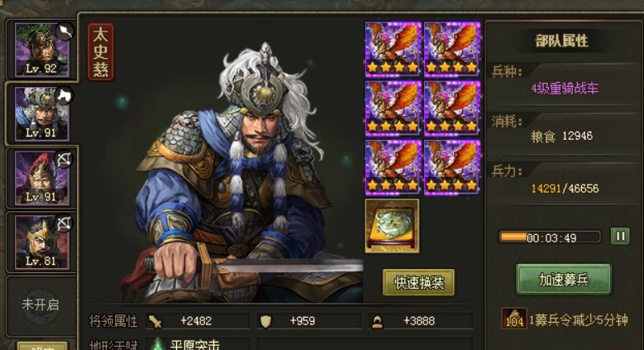Click the 加速募兵 speed recruit button

[564, 280]
